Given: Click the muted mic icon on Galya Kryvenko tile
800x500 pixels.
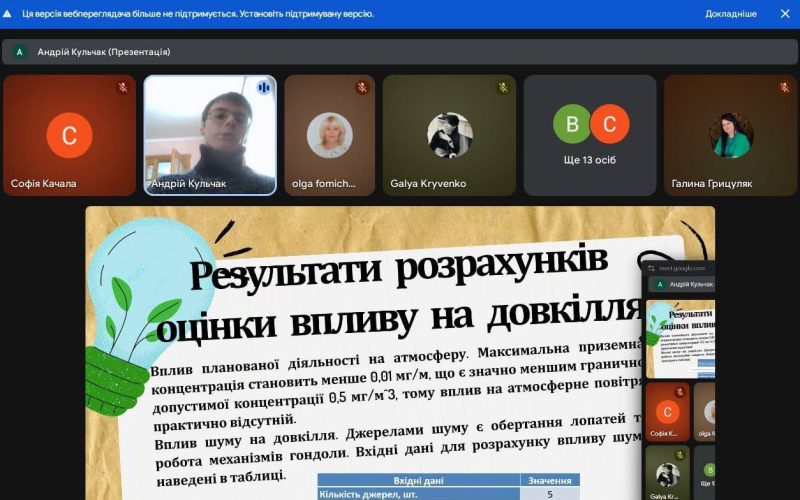Looking at the screenshot, I should click(503, 87).
